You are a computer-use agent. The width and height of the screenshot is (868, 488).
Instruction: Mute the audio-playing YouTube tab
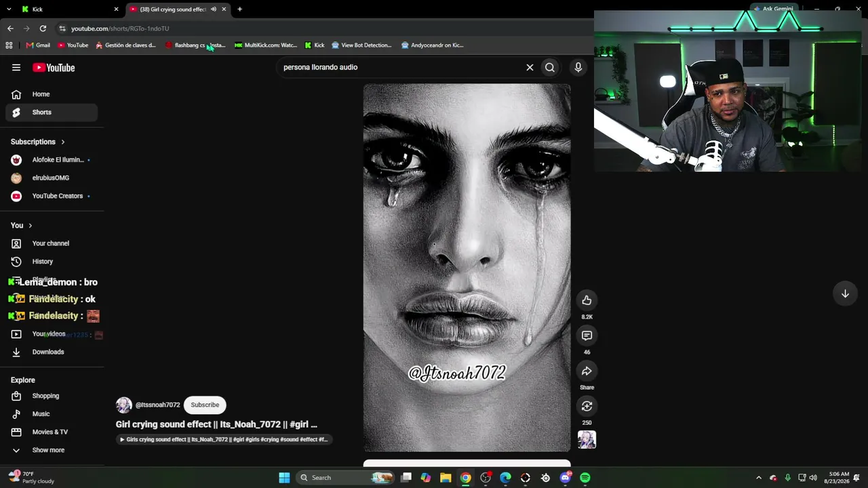(x=213, y=9)
